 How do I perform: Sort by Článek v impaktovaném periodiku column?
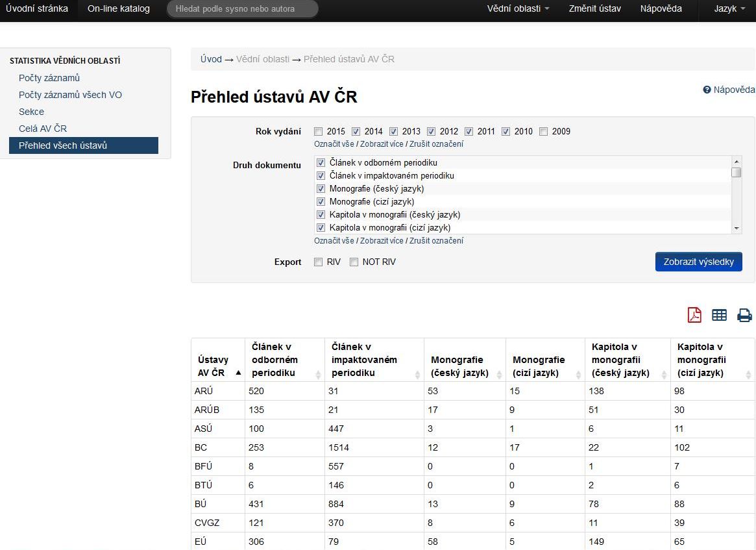coord(417,375)
